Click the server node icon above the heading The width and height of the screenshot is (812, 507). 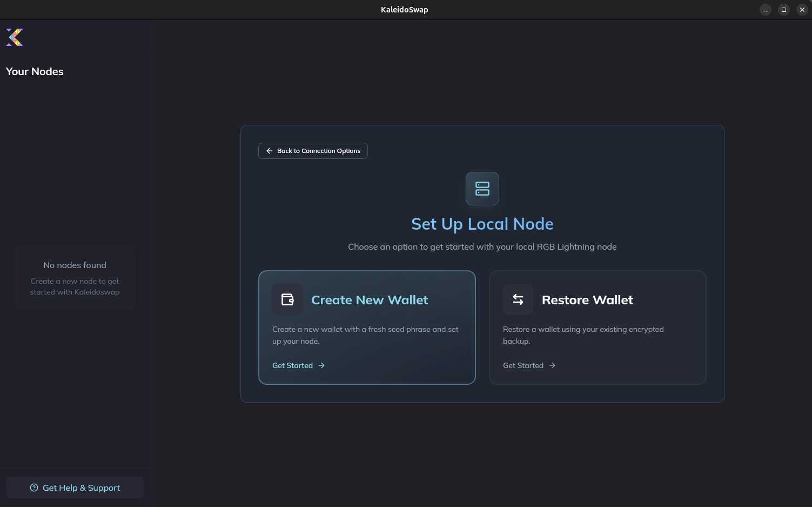(x=482, y=189)
